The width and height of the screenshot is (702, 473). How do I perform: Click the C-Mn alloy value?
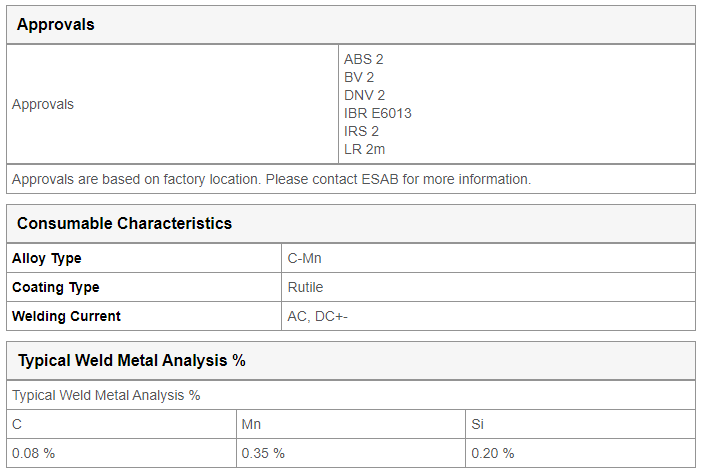click(x=304, y=258)
